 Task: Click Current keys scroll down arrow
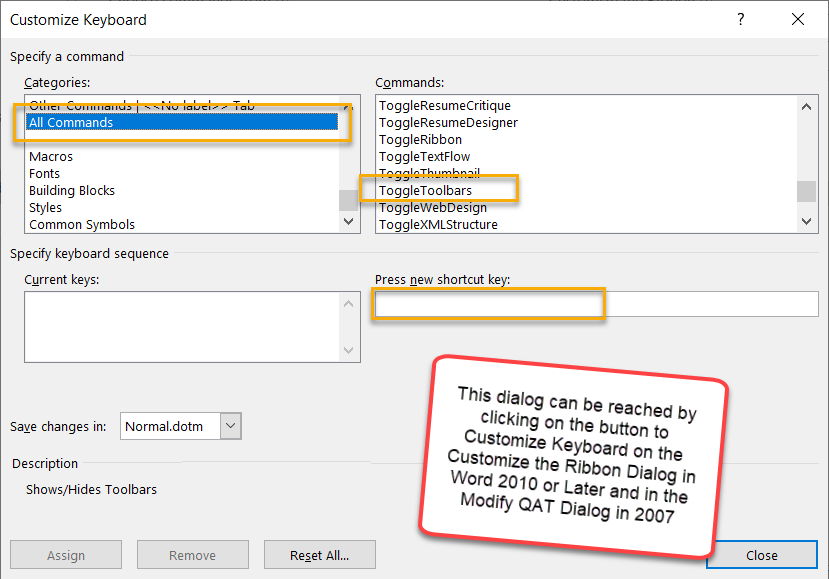[348, 350]
